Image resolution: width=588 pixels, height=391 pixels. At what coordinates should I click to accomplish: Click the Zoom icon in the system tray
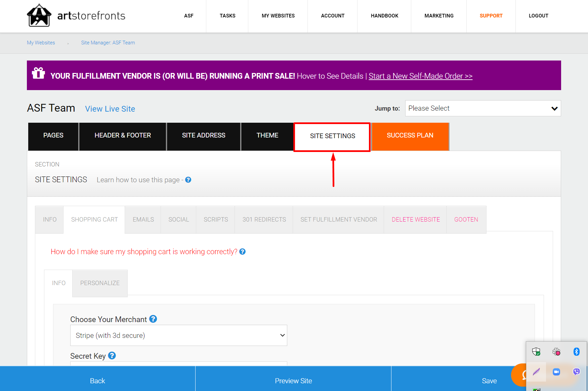pos(556,372)
